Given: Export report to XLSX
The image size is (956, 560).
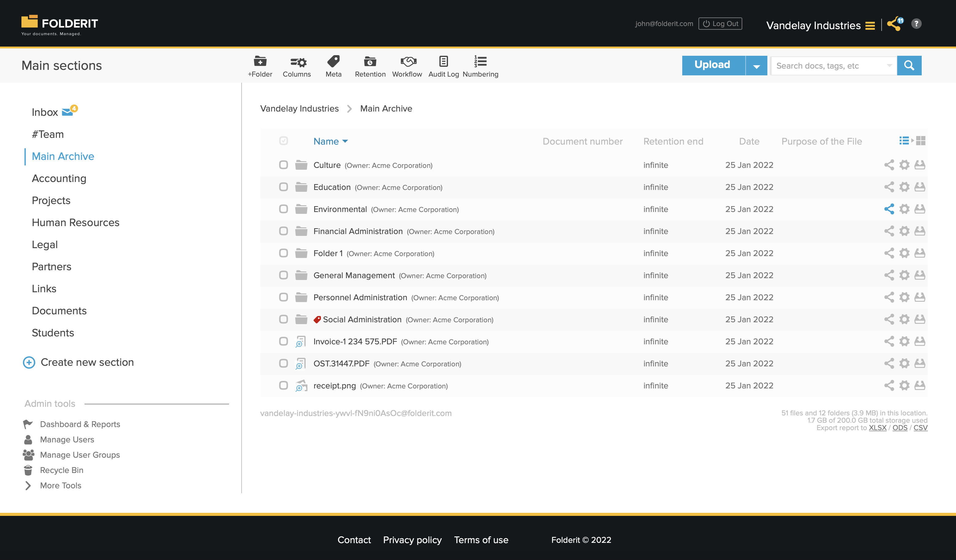Looking at the screenshot, I should (x=878, y=428).
